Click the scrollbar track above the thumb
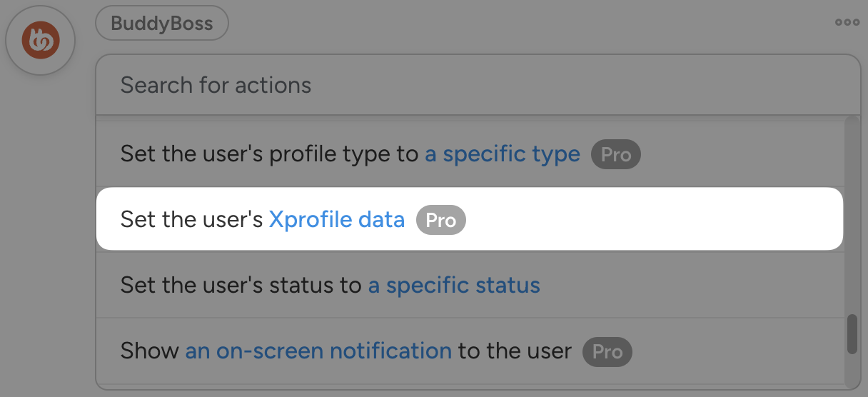Image resolution: width=868 pixels, height=397 pixels. point(852,214)
